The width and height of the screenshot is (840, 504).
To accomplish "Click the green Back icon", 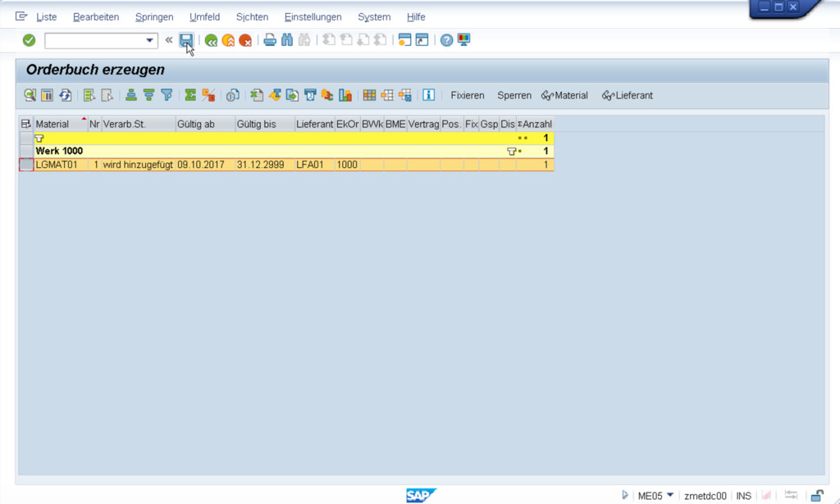I will tap(211, 40).
